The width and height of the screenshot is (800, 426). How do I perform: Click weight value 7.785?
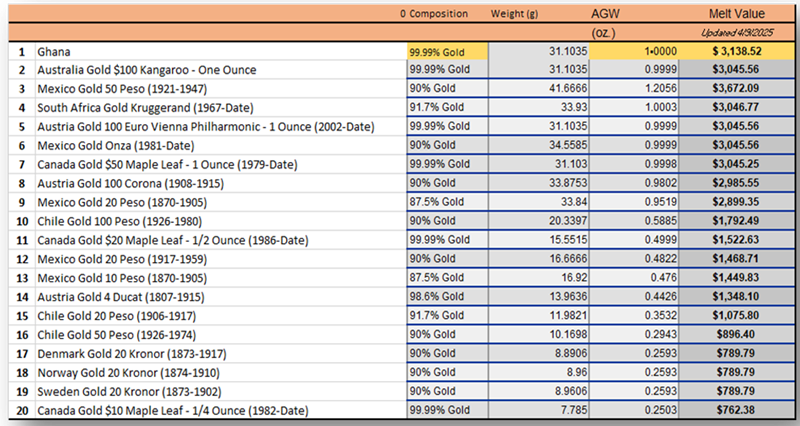pyautogui.click(x=539, y=410)
